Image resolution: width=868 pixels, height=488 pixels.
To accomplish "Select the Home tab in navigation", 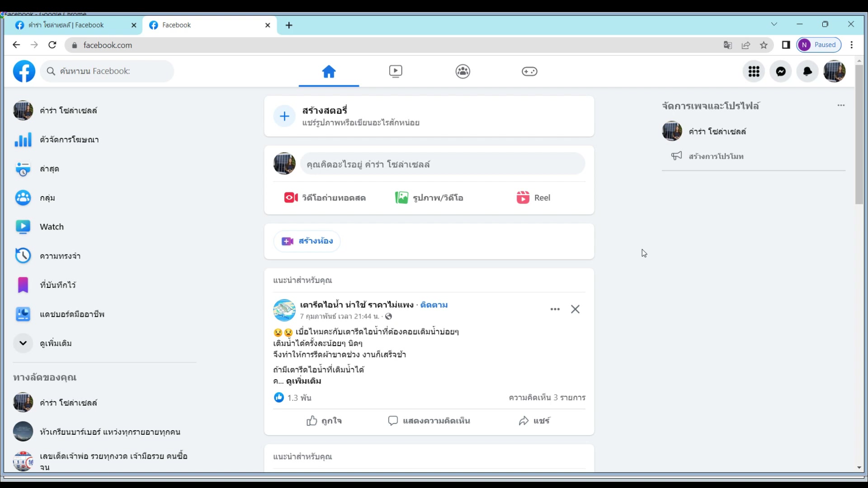I will point(329,71).
